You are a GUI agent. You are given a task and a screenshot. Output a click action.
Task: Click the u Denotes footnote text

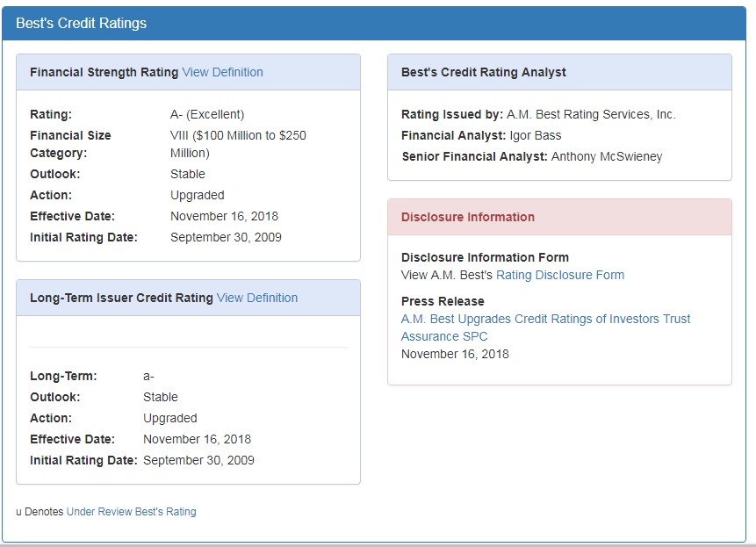[x=40, y=512]
